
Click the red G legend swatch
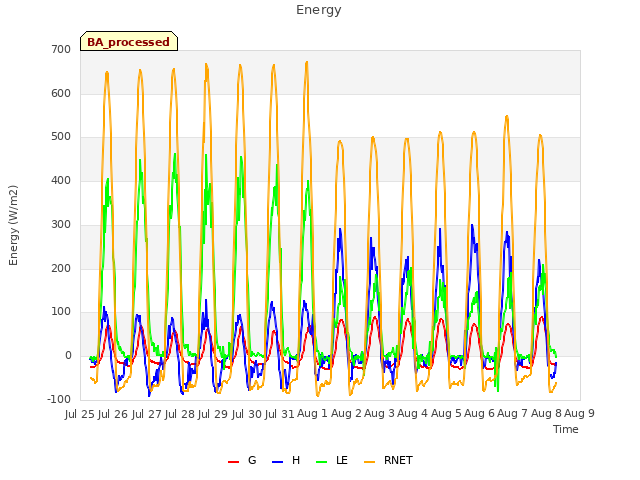[233, 462]
